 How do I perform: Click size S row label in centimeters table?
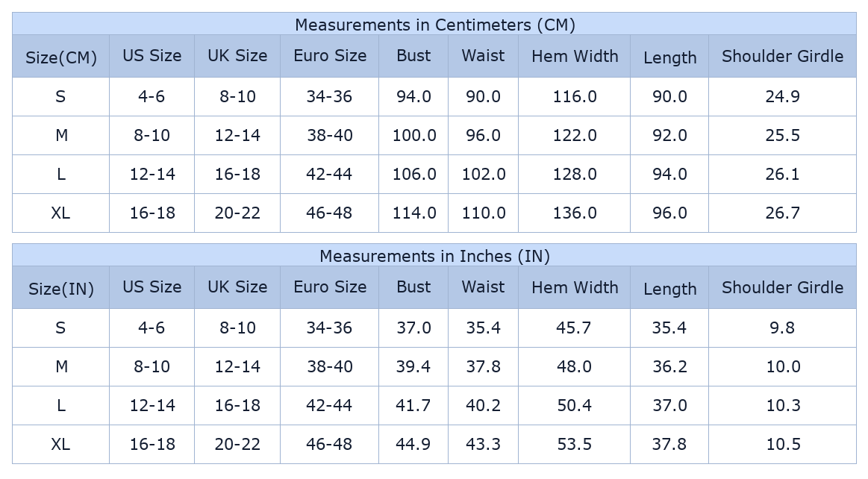[60, 97]
